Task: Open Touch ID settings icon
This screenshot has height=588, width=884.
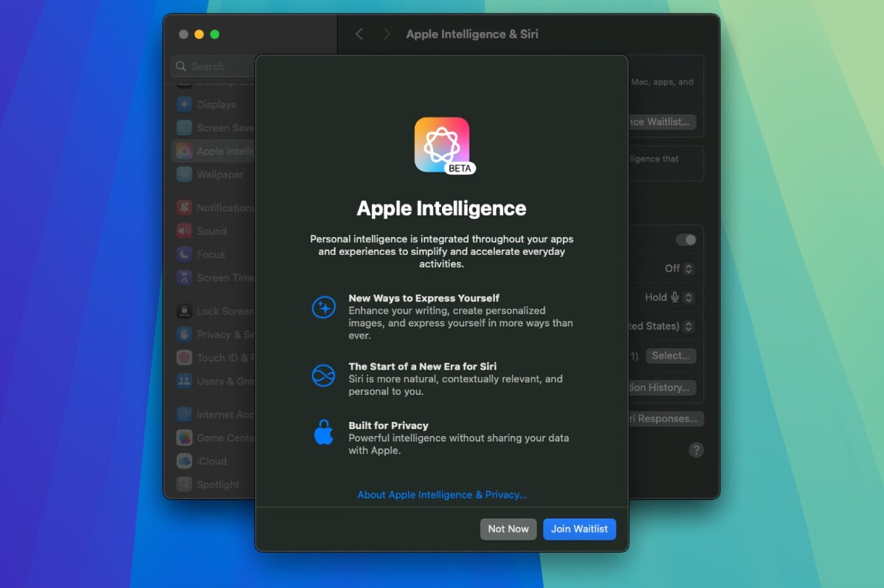Action: tap(184, 358)
